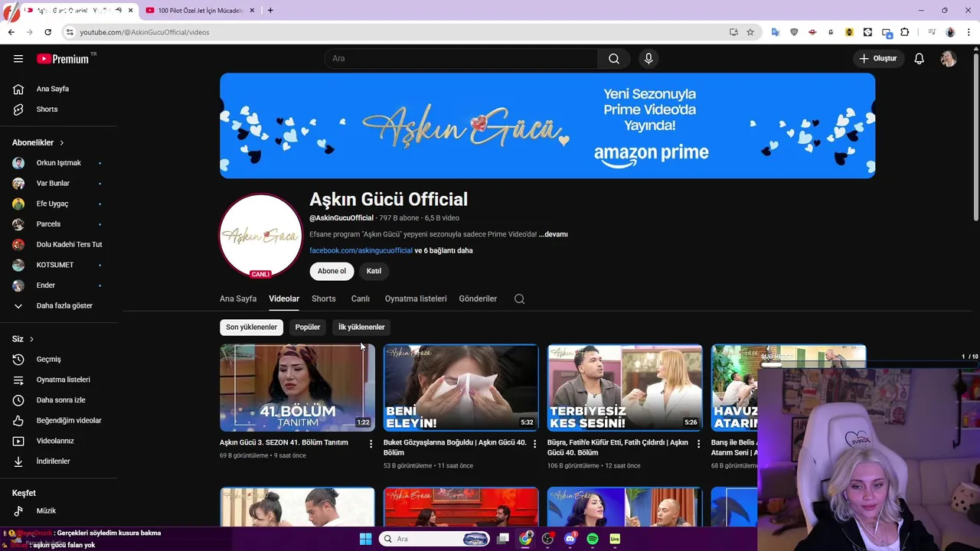Open options for Buket Gözyaşlarına Boğuldu video
Viewport: 980px width, 551px height.
pos(534,444)
